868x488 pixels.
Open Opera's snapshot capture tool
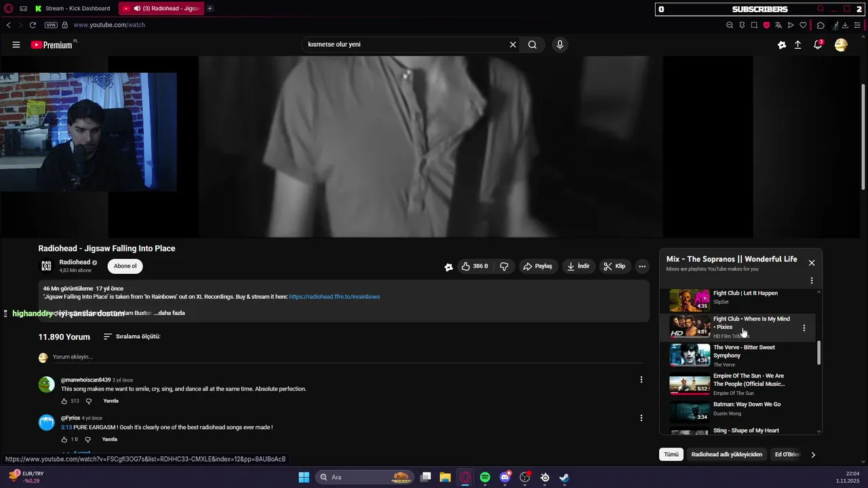pyautogui.click(x=754, y=25)
